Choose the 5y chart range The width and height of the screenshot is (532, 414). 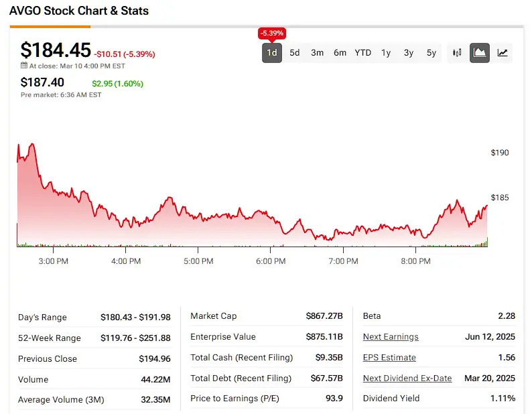click(x=431, y=53)
